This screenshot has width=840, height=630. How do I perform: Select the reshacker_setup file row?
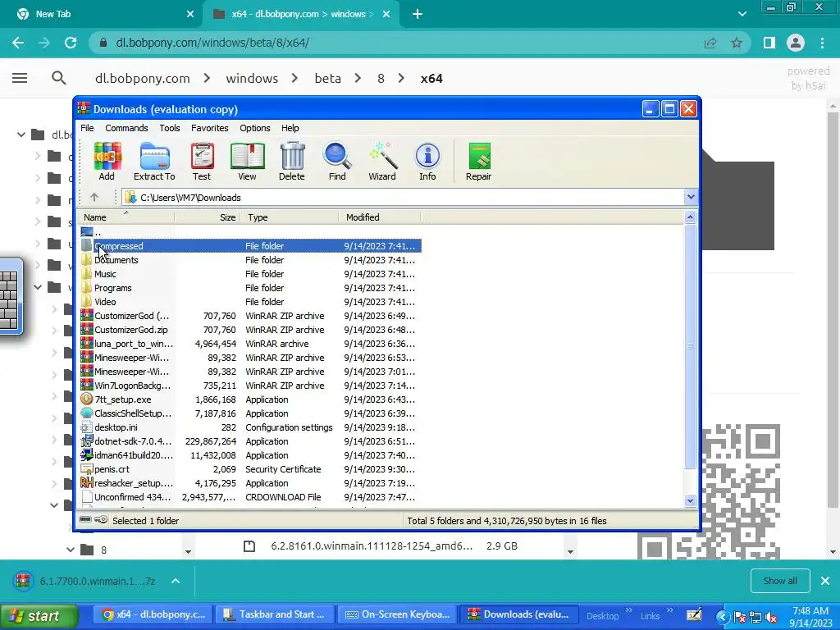pyautogui.click(x=249, y=482)
